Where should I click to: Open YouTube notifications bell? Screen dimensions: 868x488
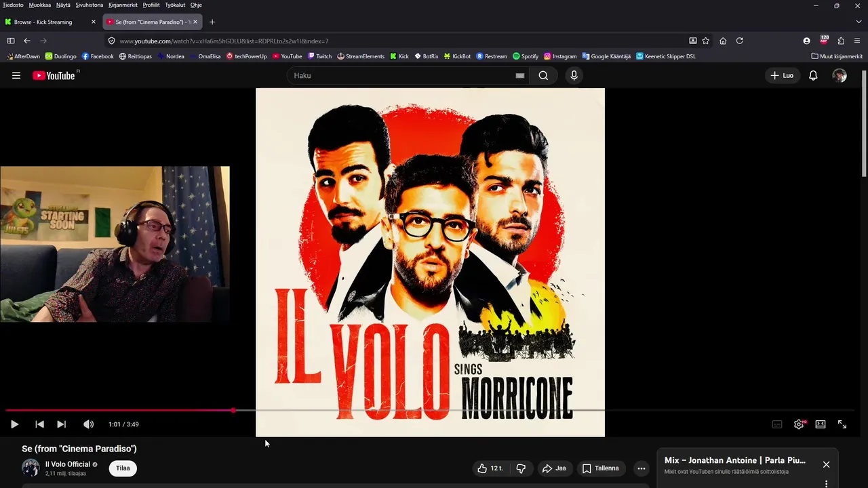[x=813, y=75]
